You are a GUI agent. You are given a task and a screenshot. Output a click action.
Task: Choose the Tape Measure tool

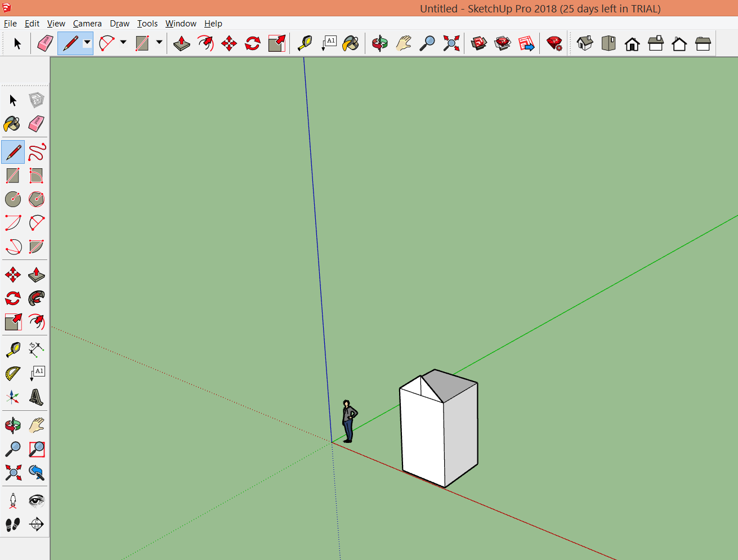click(x=12, y=350)
